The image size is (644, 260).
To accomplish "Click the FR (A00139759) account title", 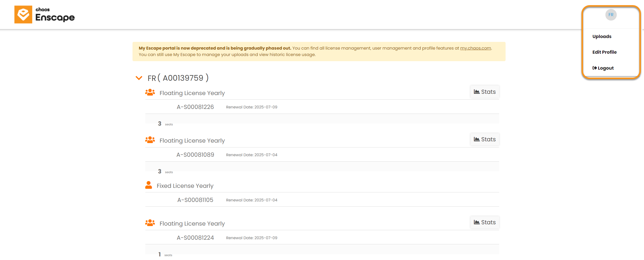I will coord(178,78).
